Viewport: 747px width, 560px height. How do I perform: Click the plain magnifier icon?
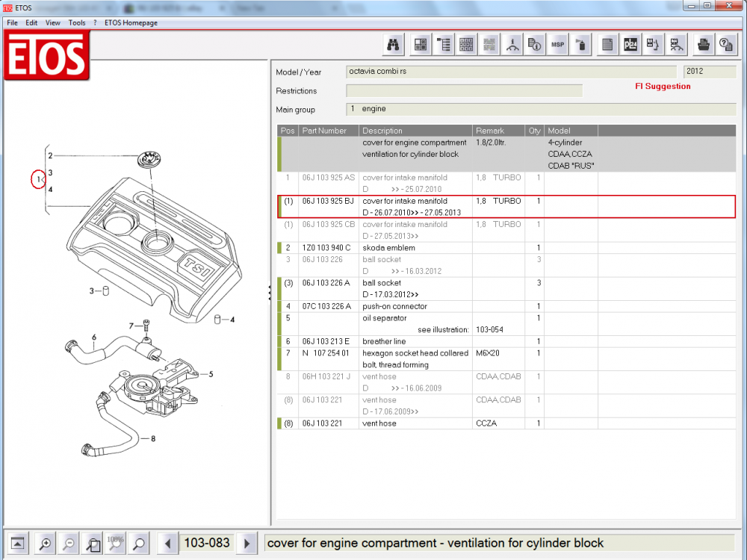139,543
